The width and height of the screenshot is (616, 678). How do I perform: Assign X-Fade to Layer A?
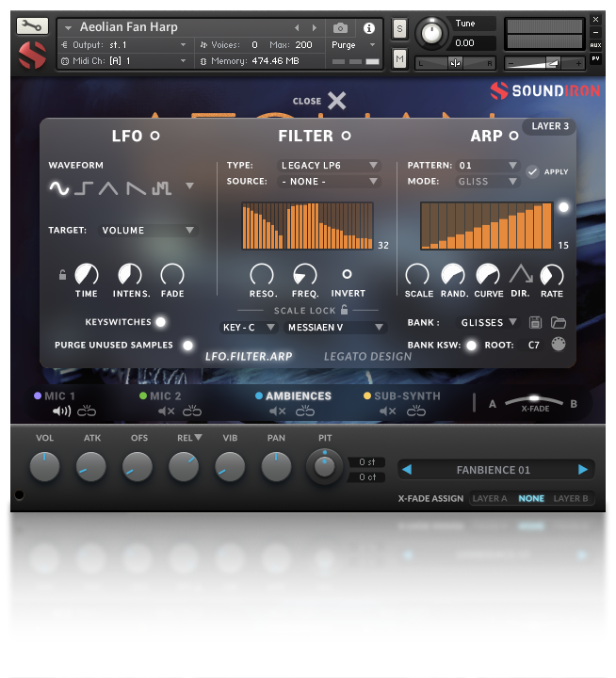[490, 499]
